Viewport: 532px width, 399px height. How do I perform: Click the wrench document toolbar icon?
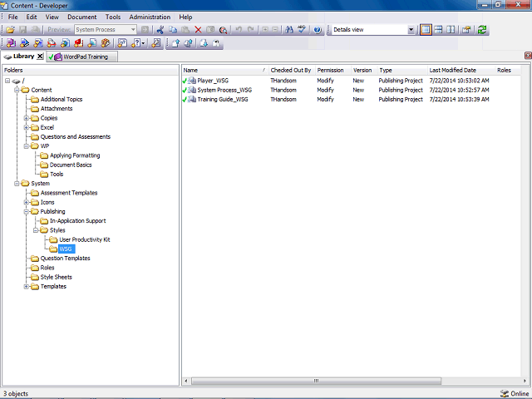(x=156, y=43)
